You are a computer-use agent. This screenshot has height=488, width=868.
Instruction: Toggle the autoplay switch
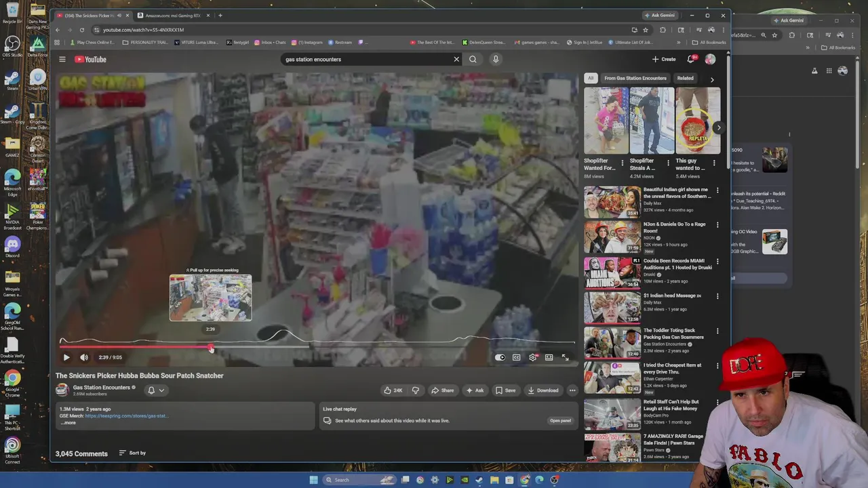(x=500, y=357)
